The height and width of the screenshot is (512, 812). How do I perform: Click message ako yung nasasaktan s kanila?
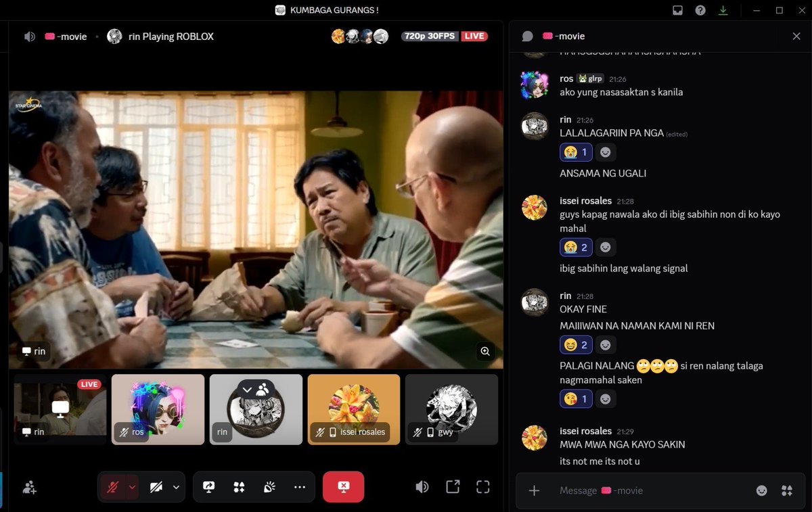pos(621,92)
